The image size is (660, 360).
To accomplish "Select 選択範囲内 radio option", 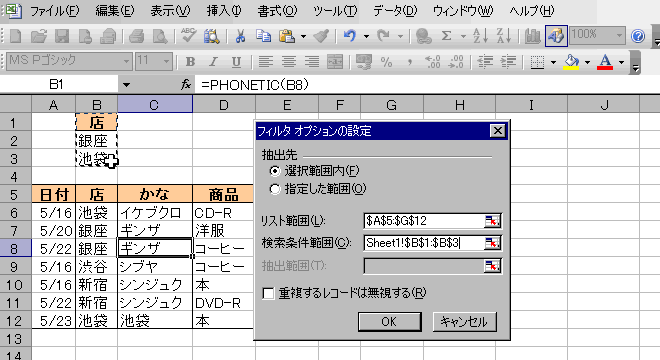I will (x=275, y=171).
